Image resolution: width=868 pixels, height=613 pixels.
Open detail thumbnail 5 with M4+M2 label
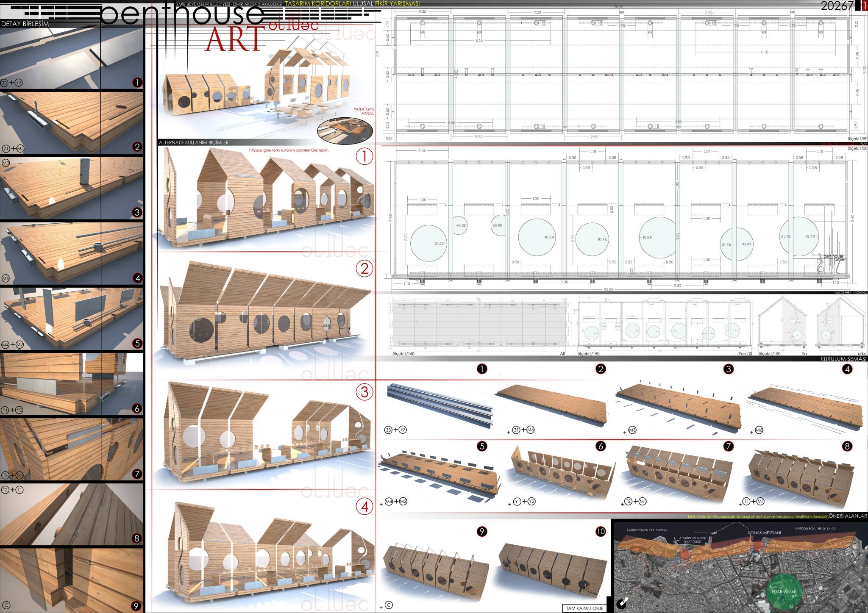(71, 319)
